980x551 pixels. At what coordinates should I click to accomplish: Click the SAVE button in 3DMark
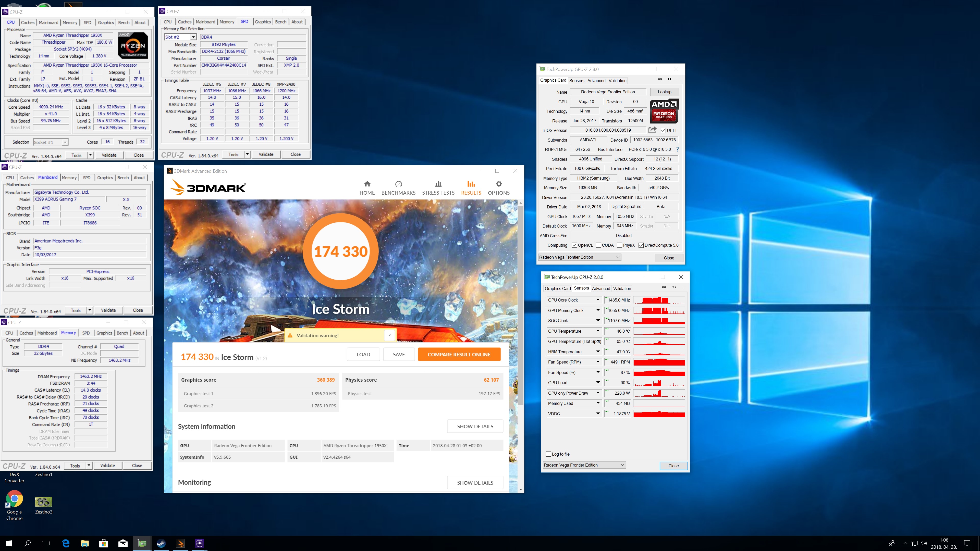point(399,354)
